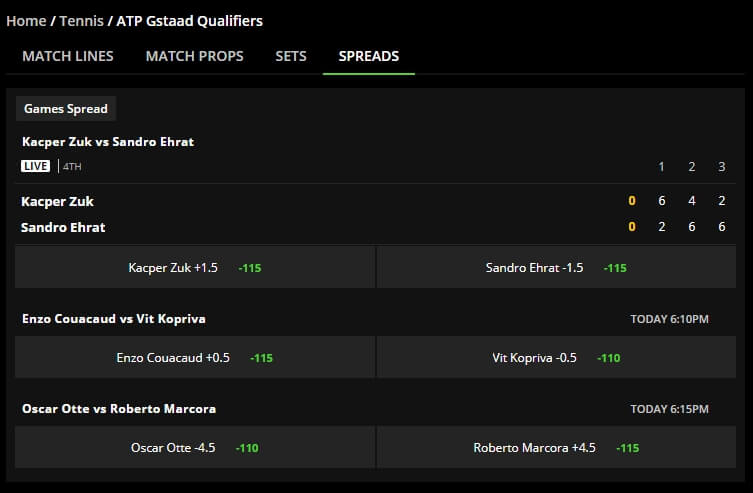Pick Vit Kopriva -0.5 at -110

point(556,357)
